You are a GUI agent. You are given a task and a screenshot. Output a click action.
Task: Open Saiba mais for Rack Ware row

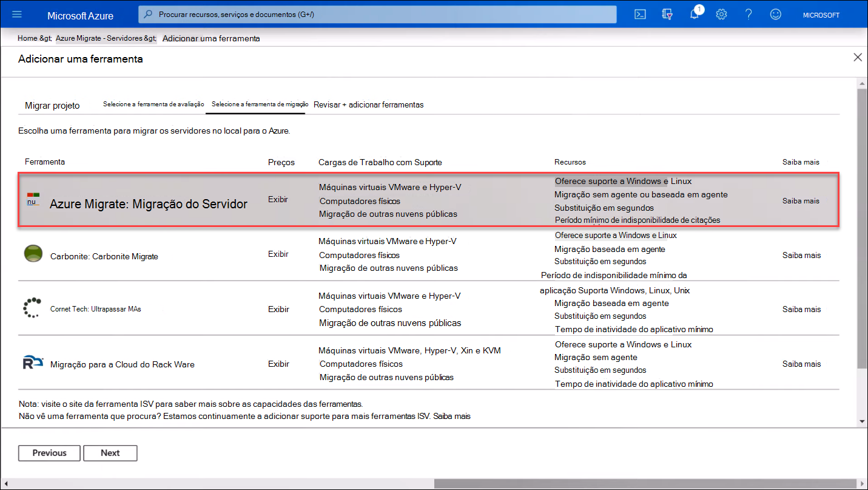click(x=801, y=364)
